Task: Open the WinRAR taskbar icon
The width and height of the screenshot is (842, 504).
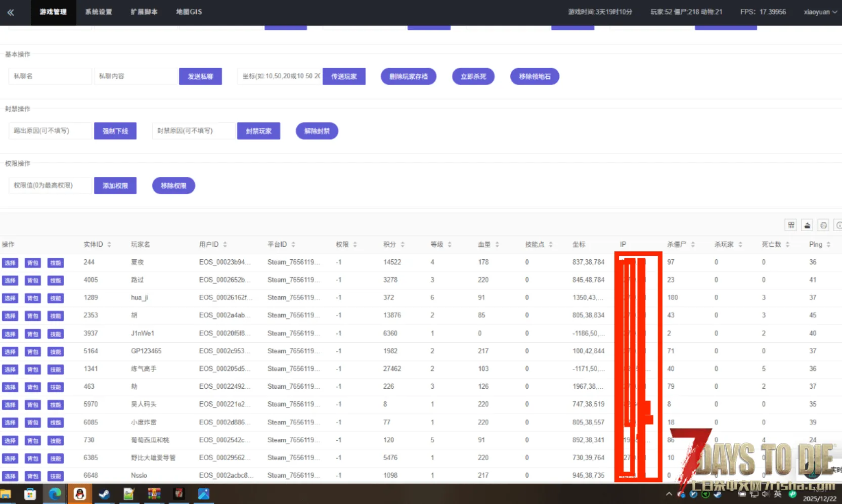Action: point(154,494)
